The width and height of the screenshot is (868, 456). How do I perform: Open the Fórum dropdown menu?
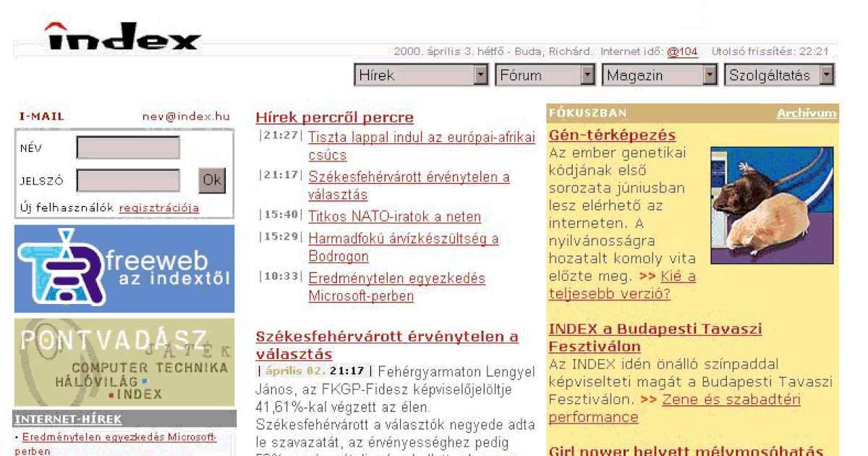pyautogui.click(x=544, y=75)
